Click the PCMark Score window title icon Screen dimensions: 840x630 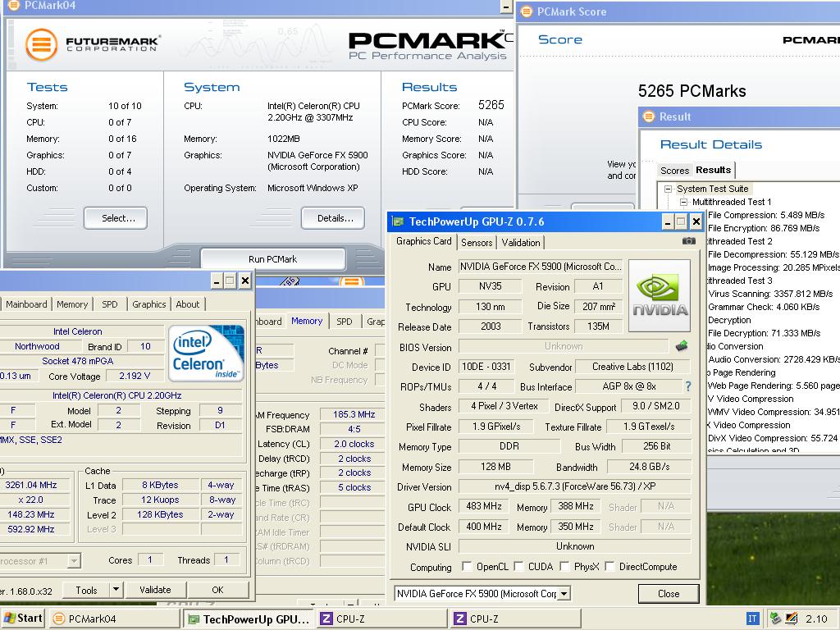tap(527, 11)
